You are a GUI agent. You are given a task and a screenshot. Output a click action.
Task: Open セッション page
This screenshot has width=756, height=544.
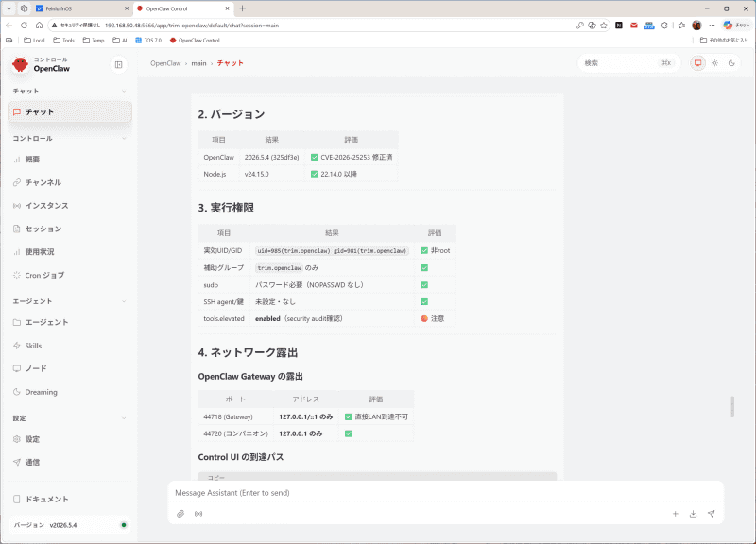tap(70, 229)
